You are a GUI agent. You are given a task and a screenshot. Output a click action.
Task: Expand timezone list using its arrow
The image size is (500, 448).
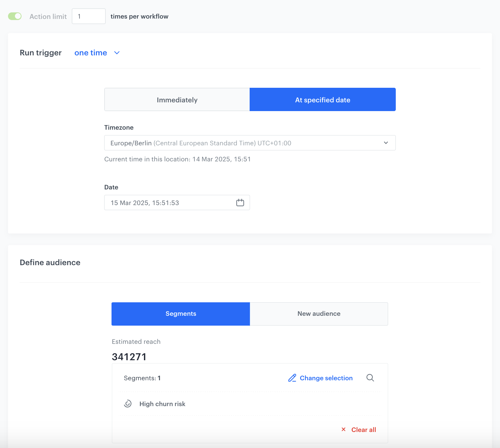coord(386,143)
